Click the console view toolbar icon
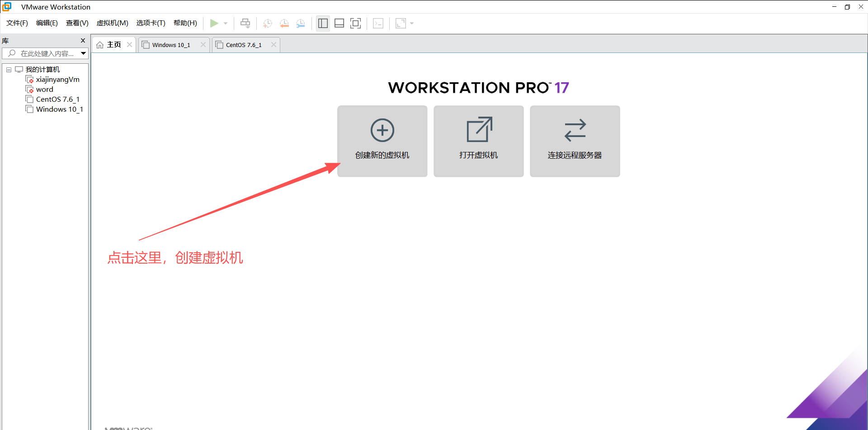The width and height of the screenshot is (868, 430). pos(378,23)
